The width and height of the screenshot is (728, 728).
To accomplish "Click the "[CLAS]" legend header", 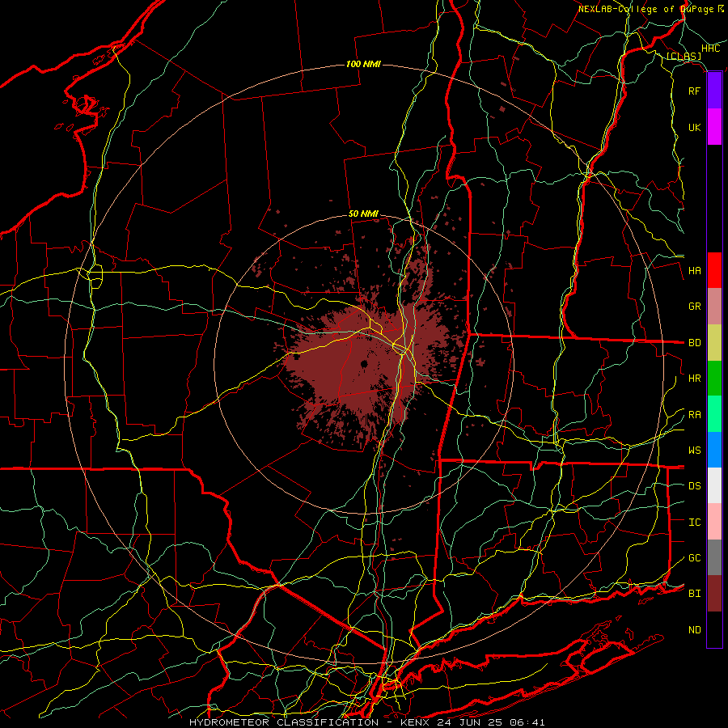I will tap(684, 57).
